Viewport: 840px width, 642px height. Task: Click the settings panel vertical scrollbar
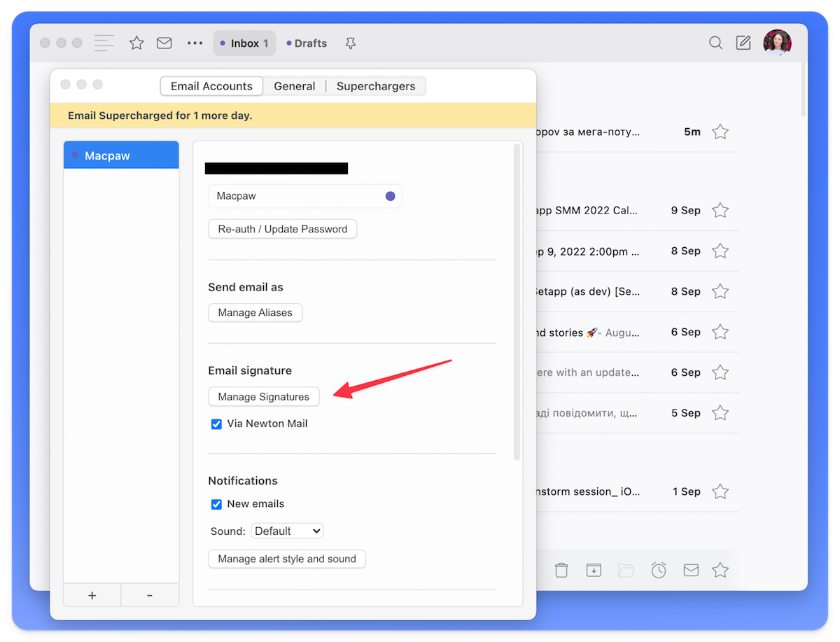point(517,301)
